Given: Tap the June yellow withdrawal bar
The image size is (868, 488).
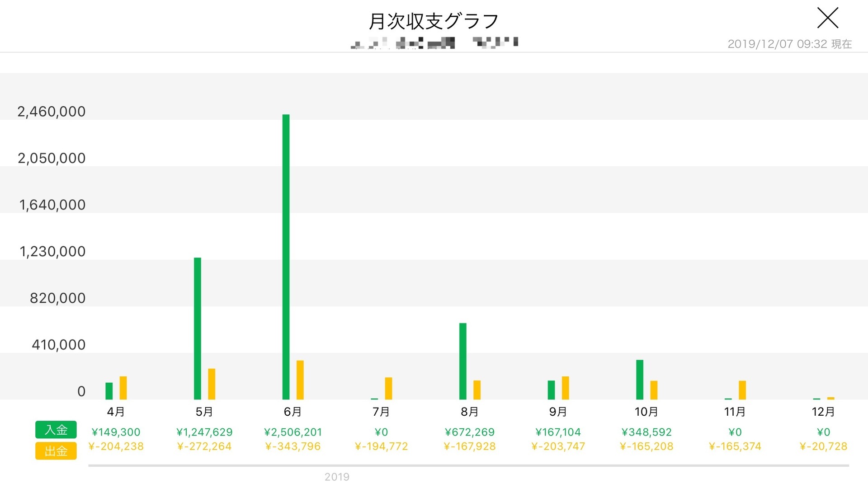Looking at the screenshot, I should [x=300, y=380].
